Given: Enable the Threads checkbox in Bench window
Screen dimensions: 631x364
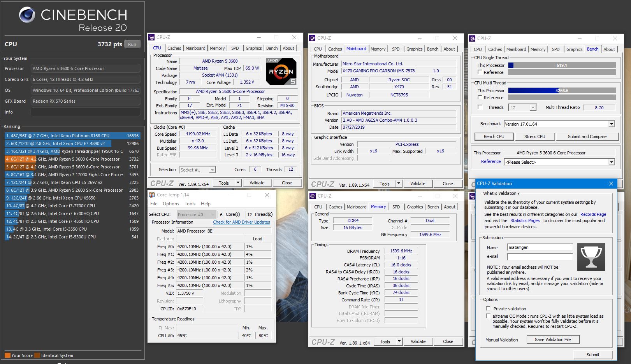Looking at the screenshot, I should pyautogui.click(x=480, y=107).
